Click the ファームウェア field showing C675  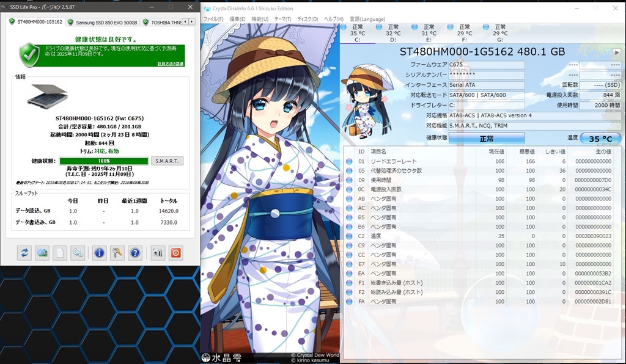(486, 65)
